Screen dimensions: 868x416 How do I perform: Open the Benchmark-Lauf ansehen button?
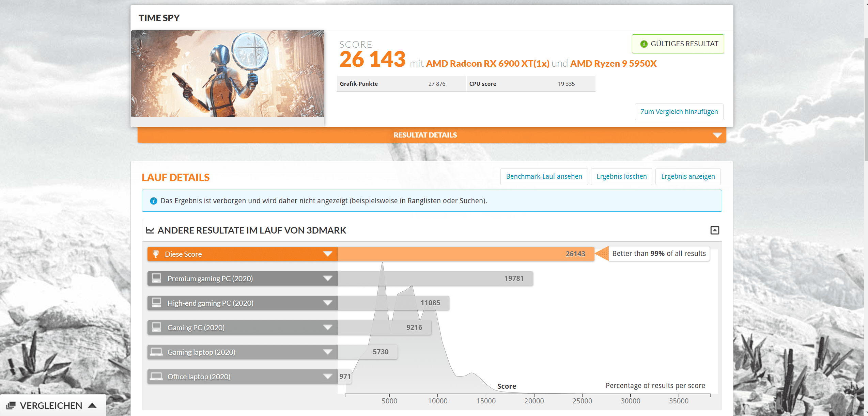tap(544, 176)
